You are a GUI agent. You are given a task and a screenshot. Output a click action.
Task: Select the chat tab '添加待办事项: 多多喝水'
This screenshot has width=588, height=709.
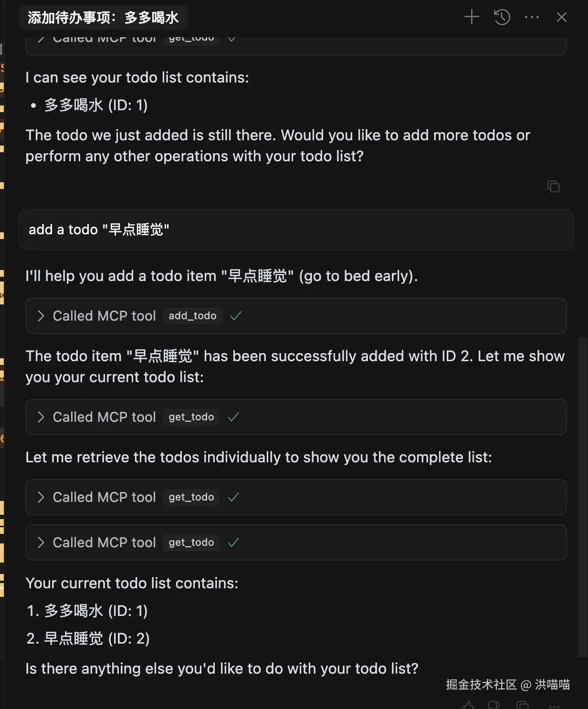point(103,18)
